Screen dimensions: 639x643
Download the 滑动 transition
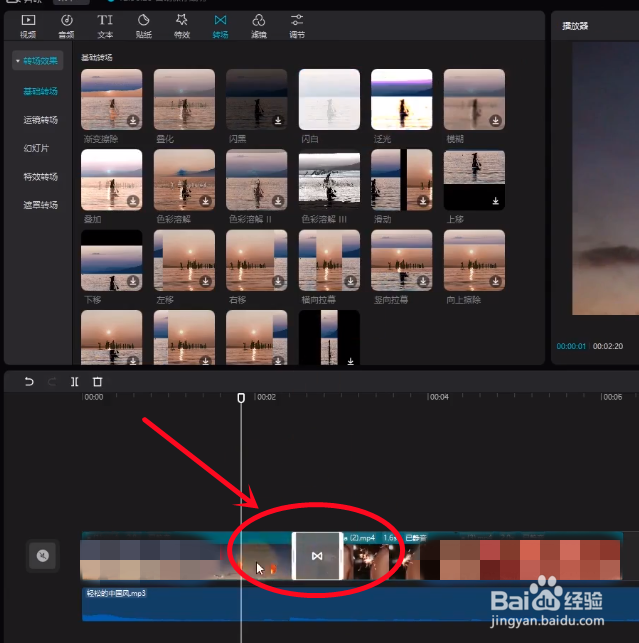point(423,201)
